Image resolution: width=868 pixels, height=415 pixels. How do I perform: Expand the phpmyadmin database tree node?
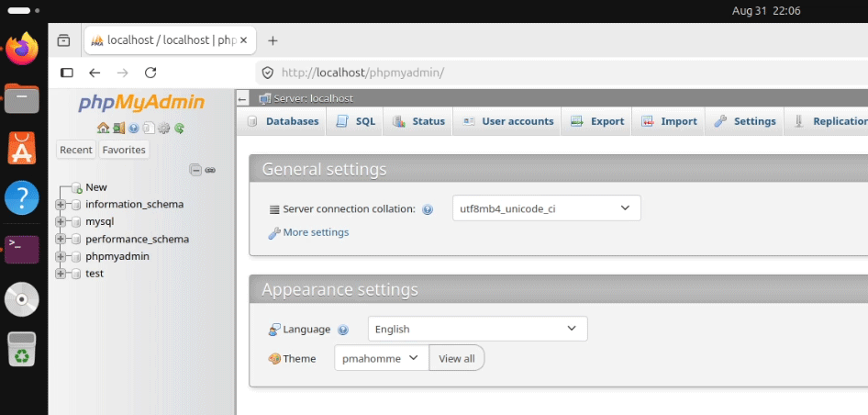click(61, 256)
